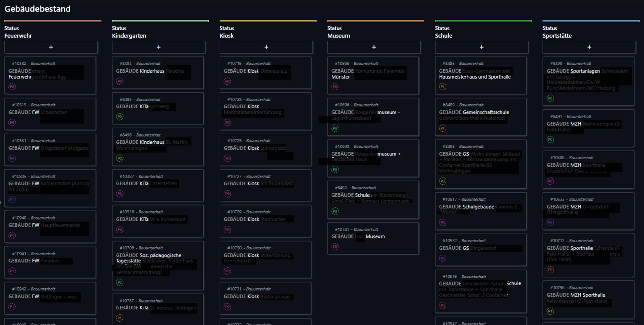Click the P1 icon on card #10805

click(x=12, y=200)
